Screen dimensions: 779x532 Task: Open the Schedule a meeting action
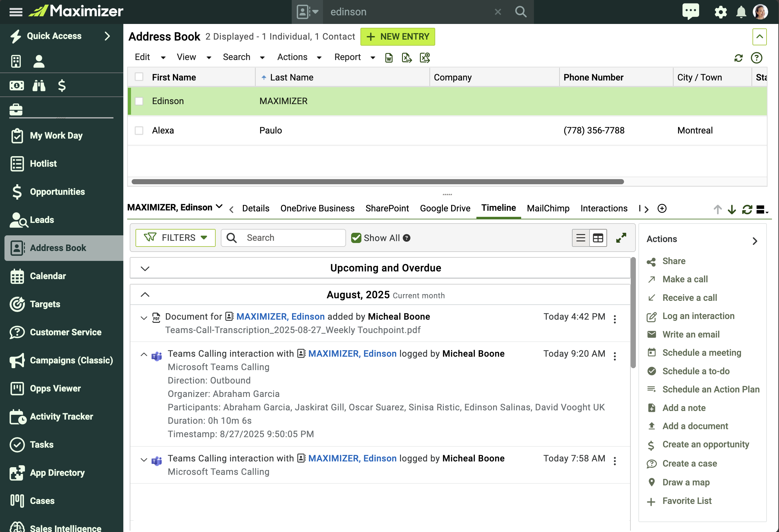(x=702, y=353)
